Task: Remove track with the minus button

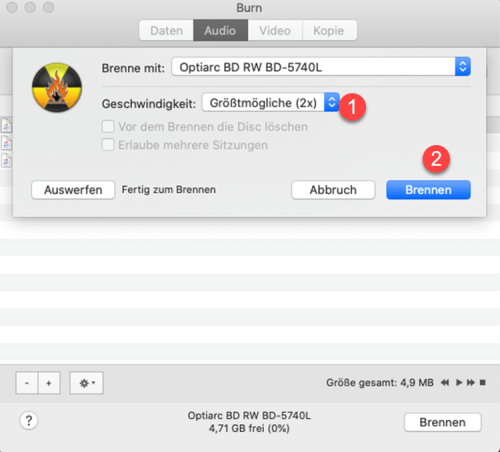Action: (x=27, y=383)
